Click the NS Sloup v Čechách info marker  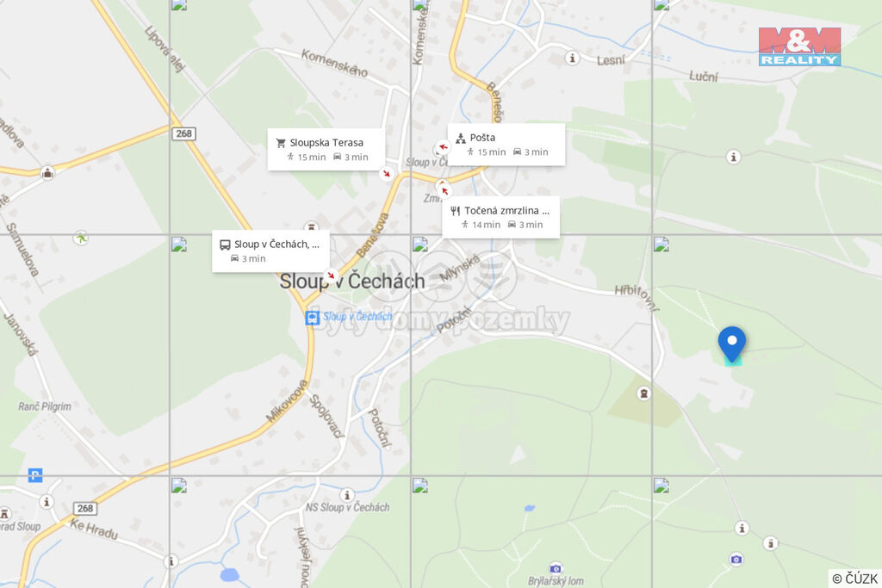click(x=347, y=495)
